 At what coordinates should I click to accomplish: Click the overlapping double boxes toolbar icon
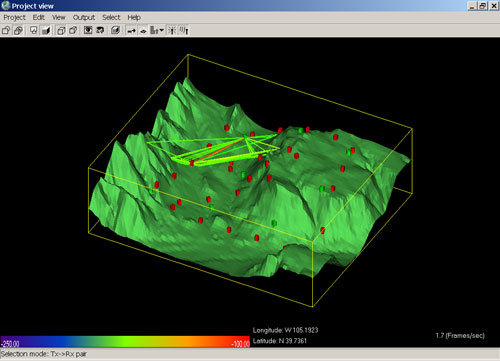click(18, 30)
